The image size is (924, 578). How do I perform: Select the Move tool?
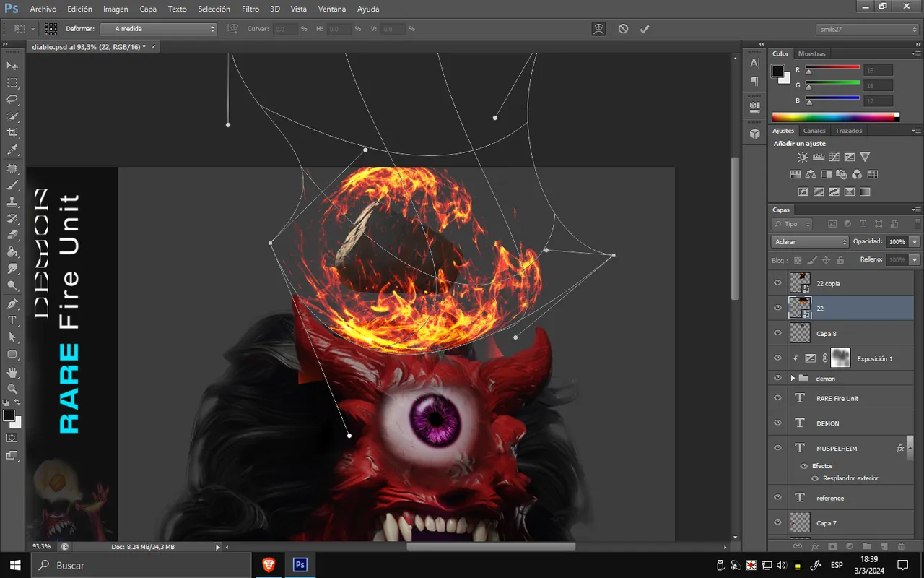pyautogui.click(x=12, y=66)
